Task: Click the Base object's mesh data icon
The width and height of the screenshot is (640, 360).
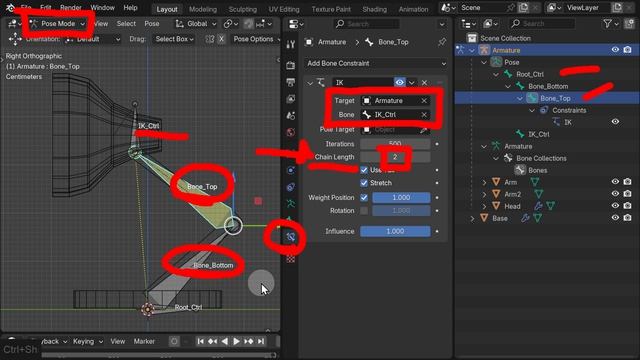Action: click(538, 218)
